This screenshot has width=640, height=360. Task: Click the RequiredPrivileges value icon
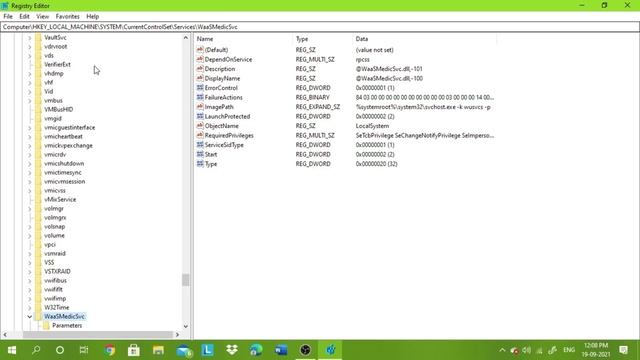[200, 135]
